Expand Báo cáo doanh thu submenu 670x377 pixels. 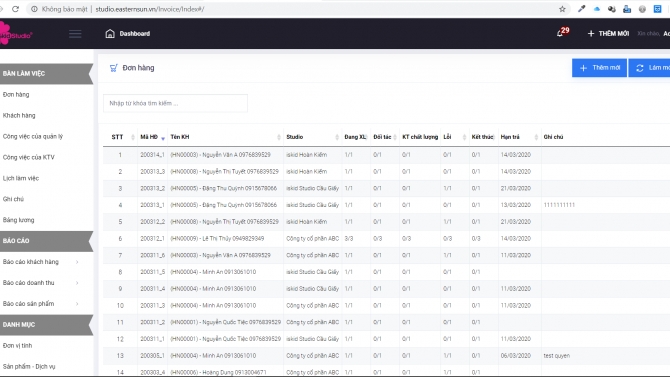(41, 283)
